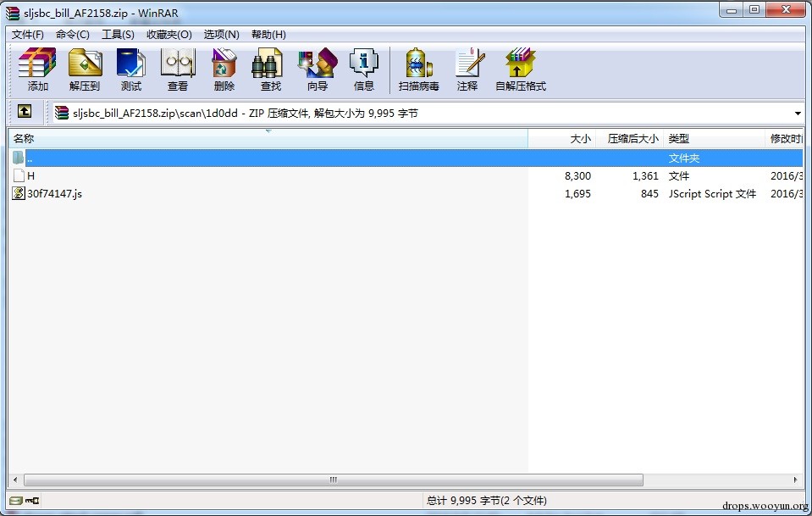Open the View (查看) file tool
Viewport: 812px width, 516px height.
178,70
